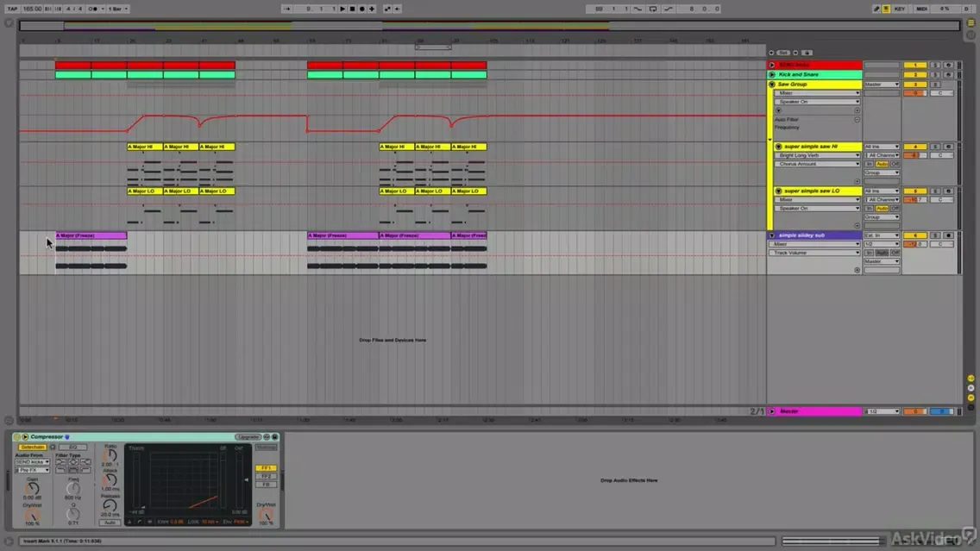The image size is (980, 551).
Task: Select first A Major HI clip
Action: click(145, 147)
